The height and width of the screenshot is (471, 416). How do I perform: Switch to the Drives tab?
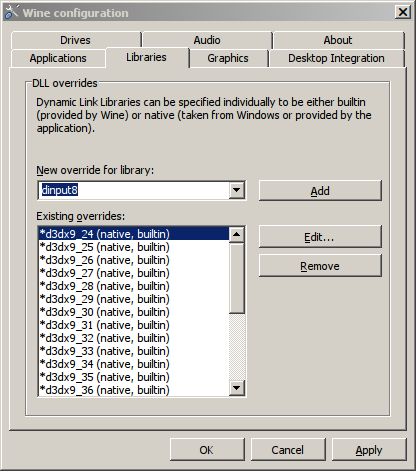[x=76, y=40]
